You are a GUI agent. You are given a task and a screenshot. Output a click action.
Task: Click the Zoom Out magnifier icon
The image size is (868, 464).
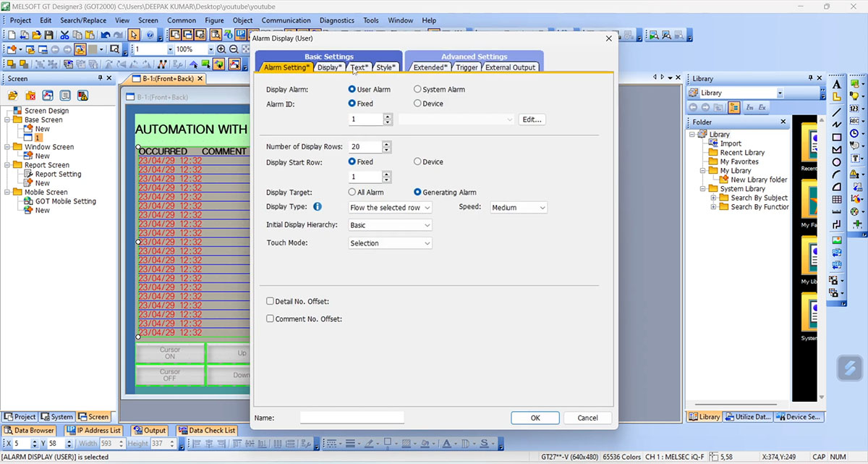234,49
